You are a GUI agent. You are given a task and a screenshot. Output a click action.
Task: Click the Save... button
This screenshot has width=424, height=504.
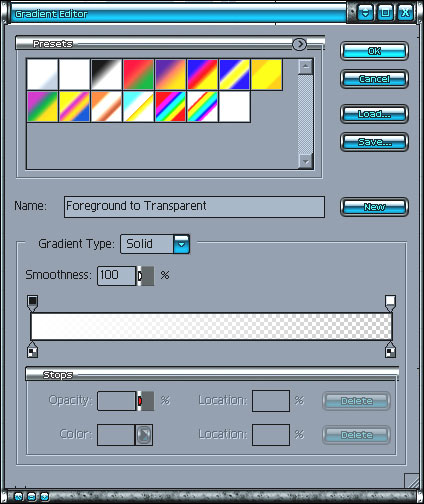coord(374,142)
